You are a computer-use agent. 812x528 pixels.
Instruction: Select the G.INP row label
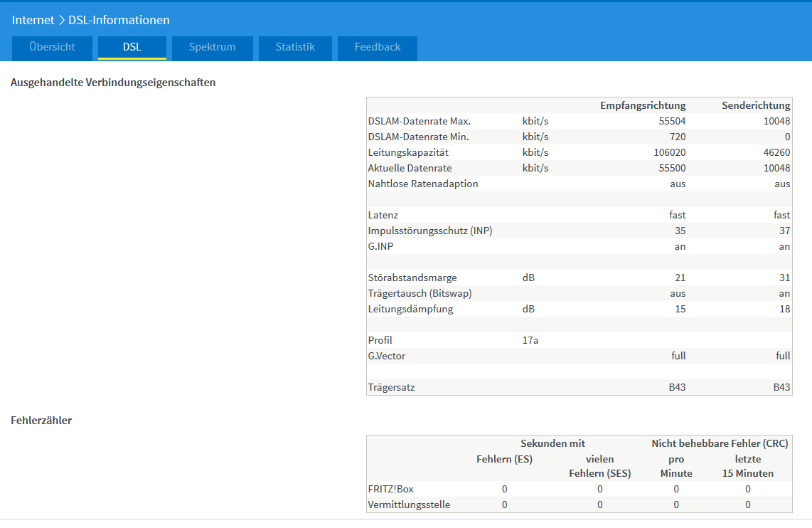pos(380,247)
